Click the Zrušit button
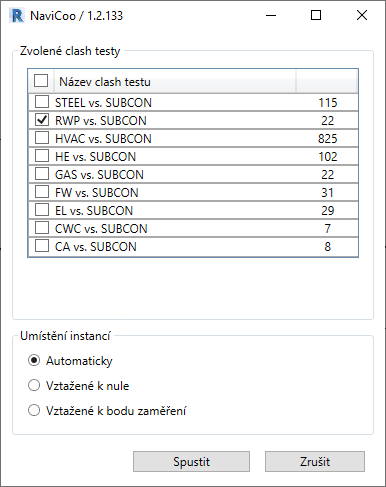This screenshot has height=487, width=386. 315,462
